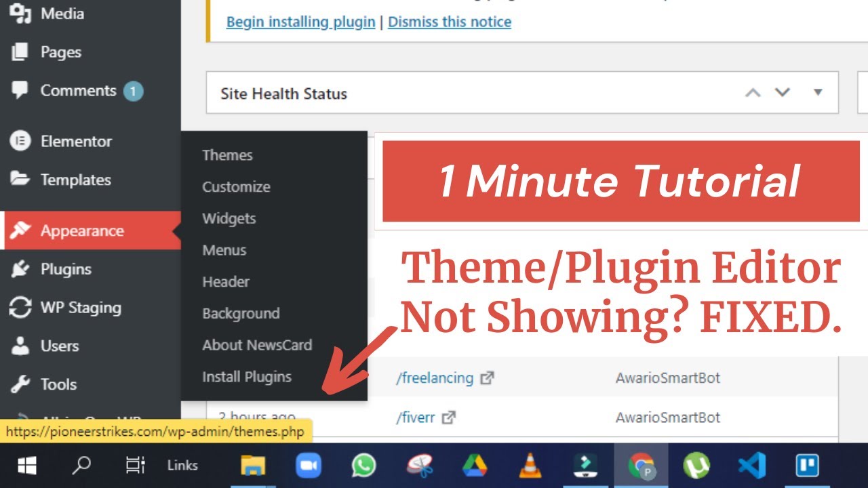Open the Comments speech bubble icon

tap(20, 91)
